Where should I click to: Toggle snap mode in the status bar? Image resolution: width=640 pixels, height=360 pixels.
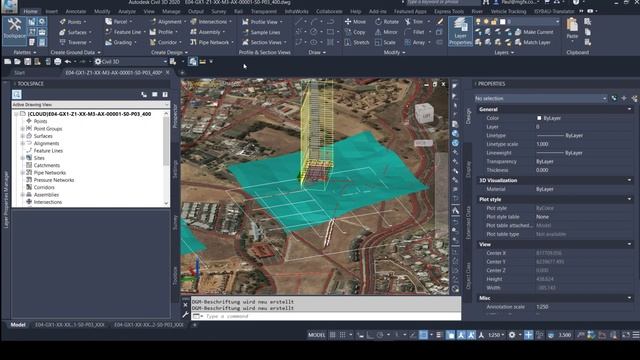point(342,335)
